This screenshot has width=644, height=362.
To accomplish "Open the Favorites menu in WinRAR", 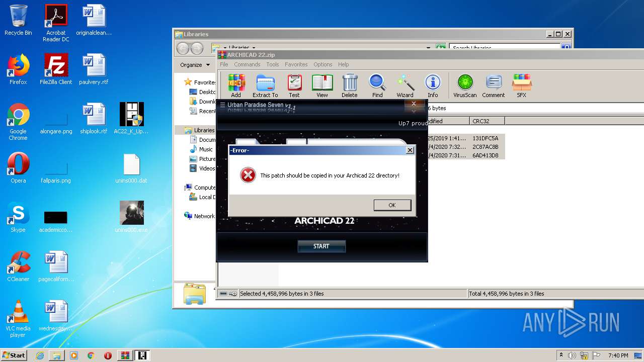I will (x=296, y=64).
